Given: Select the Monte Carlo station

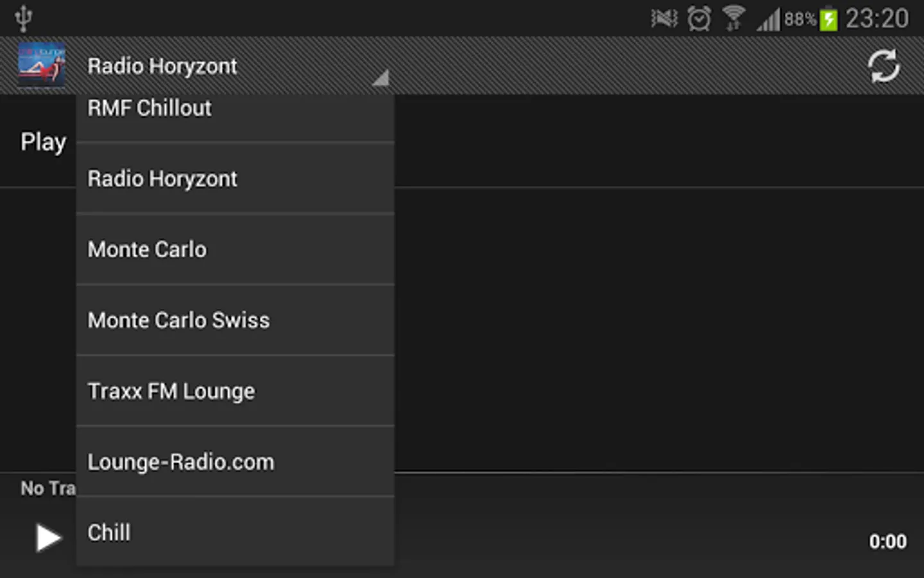Looking at the screenshot, I should (235, 249).
